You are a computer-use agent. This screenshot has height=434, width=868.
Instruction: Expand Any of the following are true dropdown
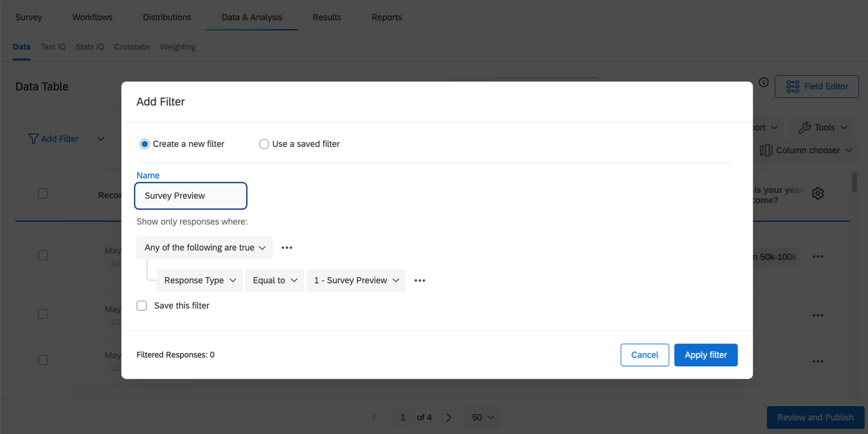(x=205, y=248)
